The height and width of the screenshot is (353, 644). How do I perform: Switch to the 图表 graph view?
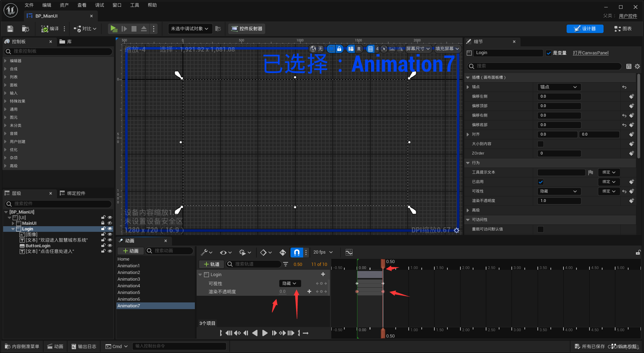tap(623, 29)
